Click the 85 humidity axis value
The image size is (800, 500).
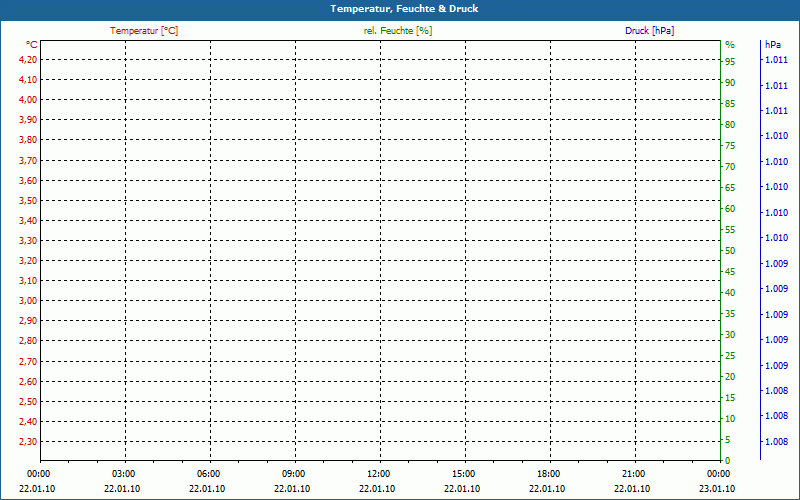coord(730,104)
